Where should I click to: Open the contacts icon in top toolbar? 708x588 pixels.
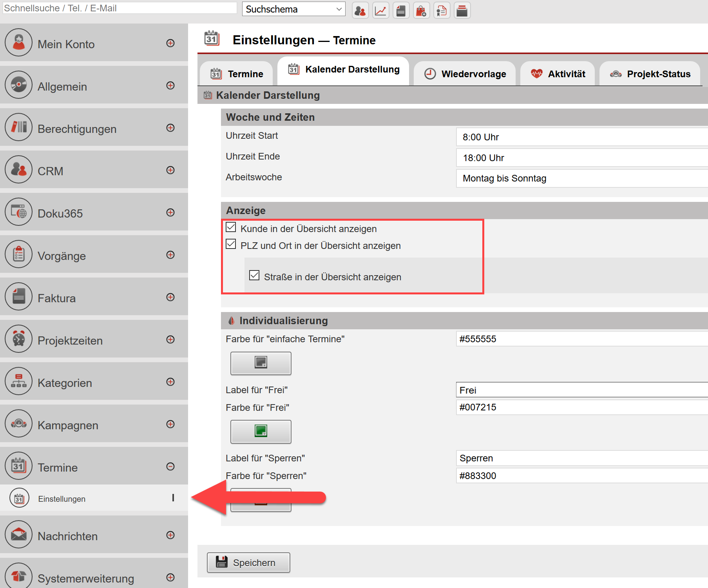click(x=360, y=11)
